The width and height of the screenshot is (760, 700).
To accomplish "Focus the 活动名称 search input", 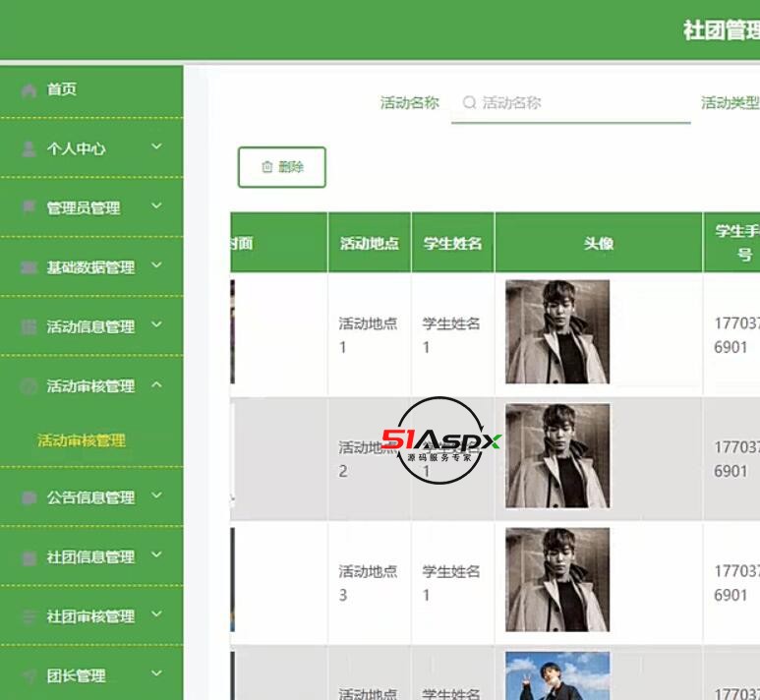I will pos(571,103).
